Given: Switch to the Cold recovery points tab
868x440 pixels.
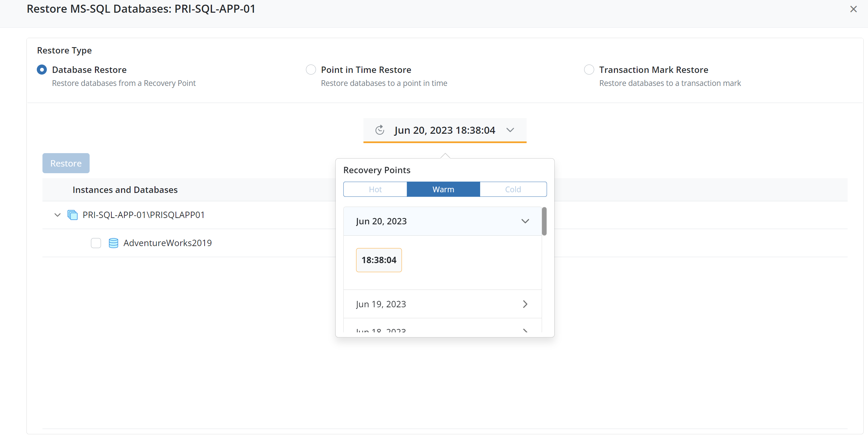Looking at the screenshot, I should click(513, 189).
